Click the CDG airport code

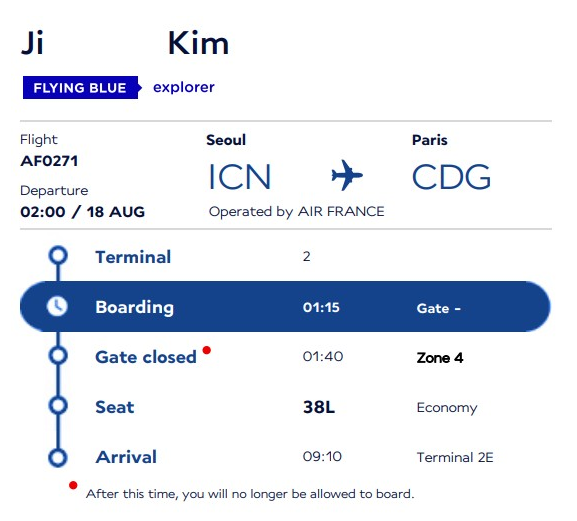pyautogui.click(x=451, y=177)
